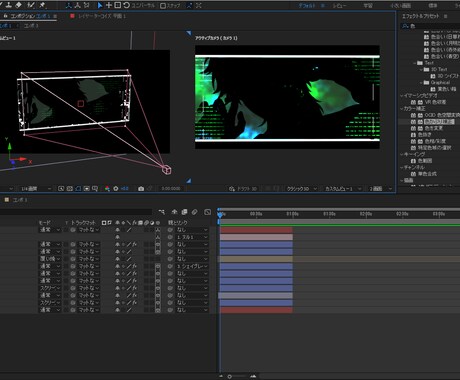
Task: Collapse the Text folder
Action: coord(415,63)
